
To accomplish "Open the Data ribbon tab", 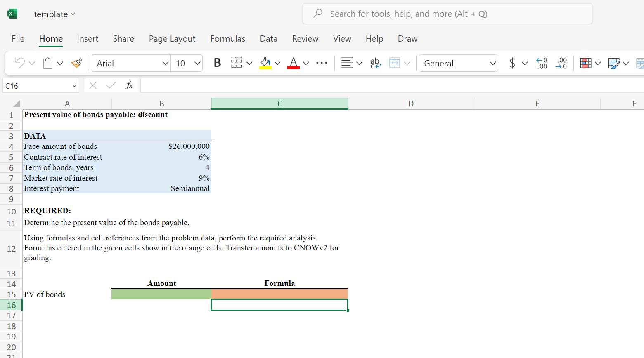I will coord(269,38).
